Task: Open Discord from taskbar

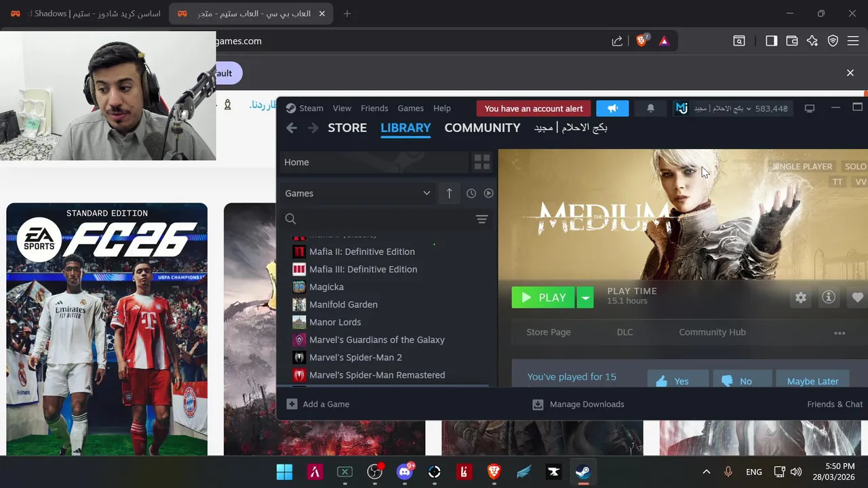Action: pyautogui.click(x=405, y=472)
